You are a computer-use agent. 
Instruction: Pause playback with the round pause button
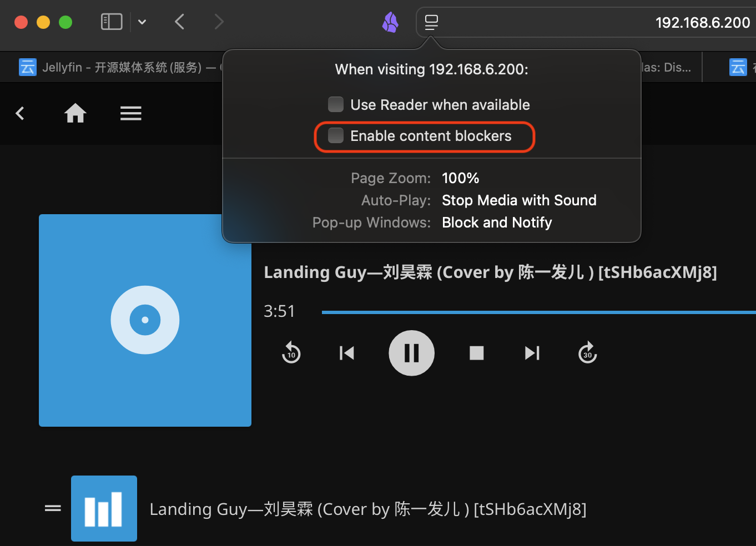pos(411,353)
